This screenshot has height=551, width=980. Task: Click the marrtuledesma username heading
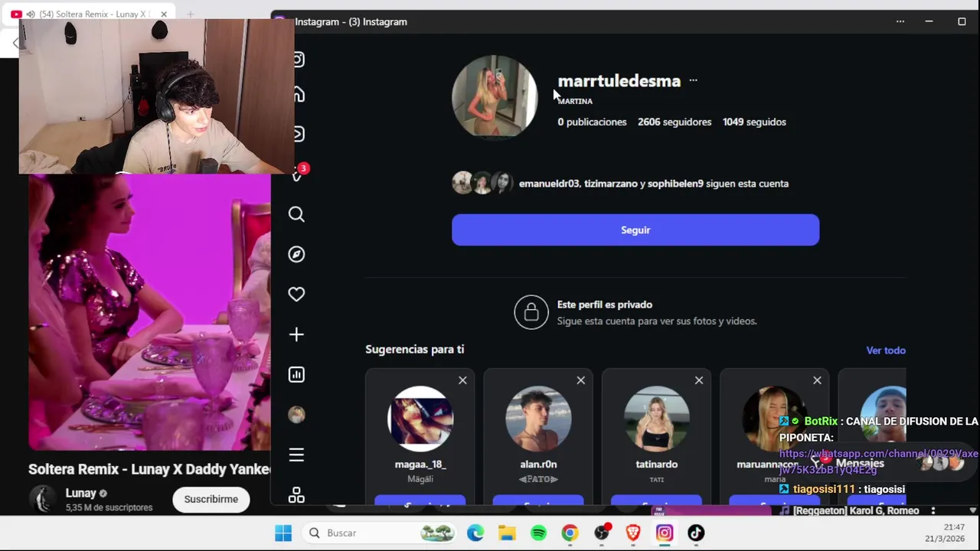click(x=619, y=81)
